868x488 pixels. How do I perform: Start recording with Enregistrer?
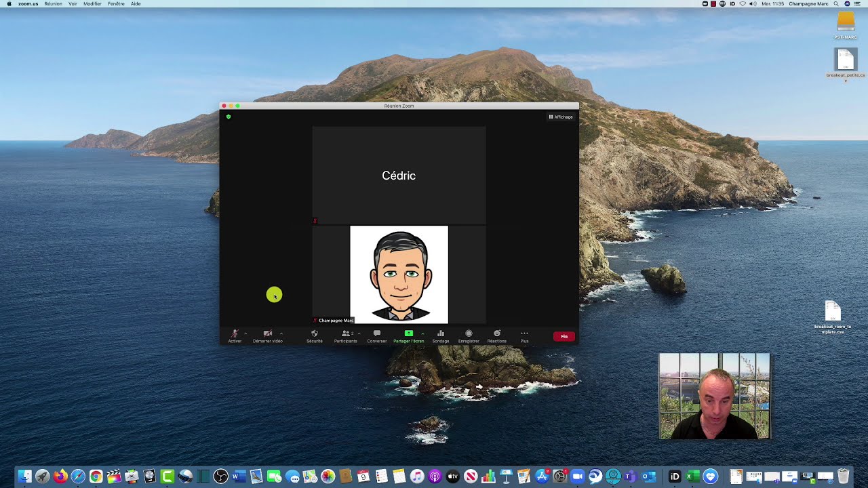tap(469, 336)
